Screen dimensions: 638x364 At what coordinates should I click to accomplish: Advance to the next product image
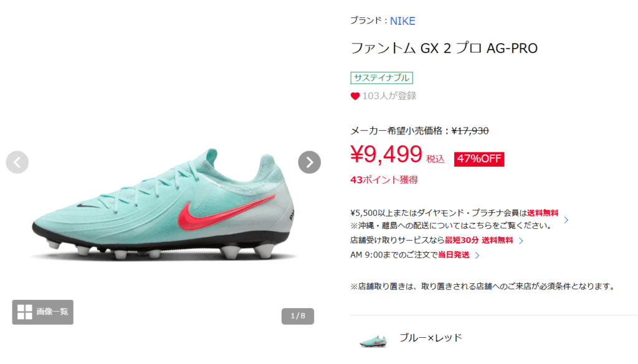point(309,162)
